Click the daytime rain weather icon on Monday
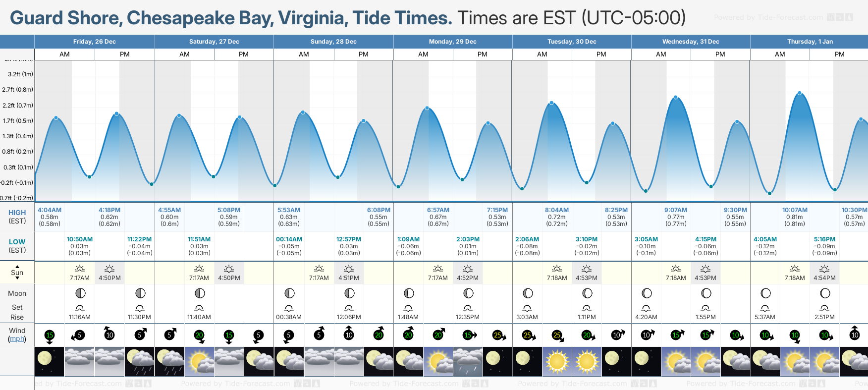Image resolution: width=868 pixels, height=390 pixels. pos(467,361)
